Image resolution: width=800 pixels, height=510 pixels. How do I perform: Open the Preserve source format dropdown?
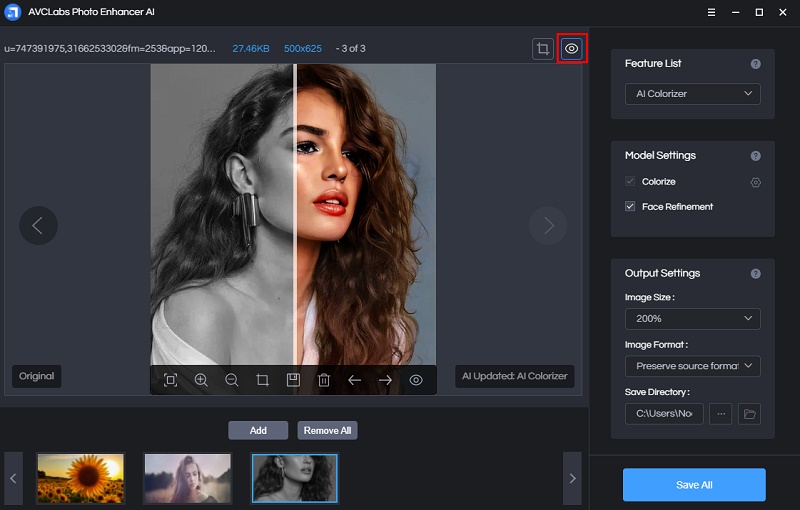pos(692,366)
